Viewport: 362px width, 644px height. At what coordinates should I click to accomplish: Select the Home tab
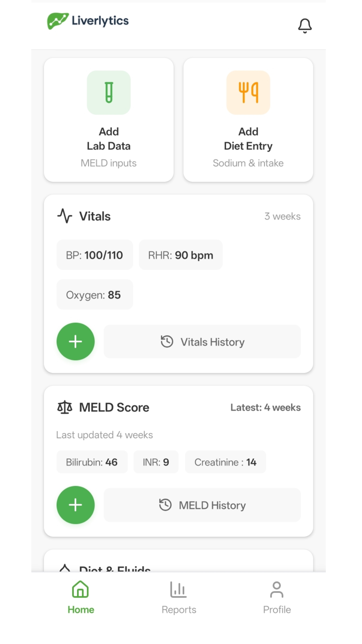[x=81, y=598]
